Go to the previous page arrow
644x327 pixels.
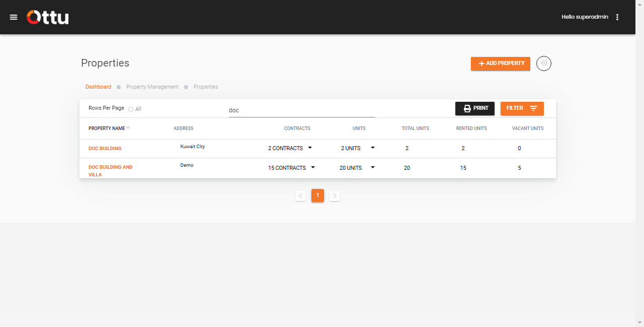point(300,195)
